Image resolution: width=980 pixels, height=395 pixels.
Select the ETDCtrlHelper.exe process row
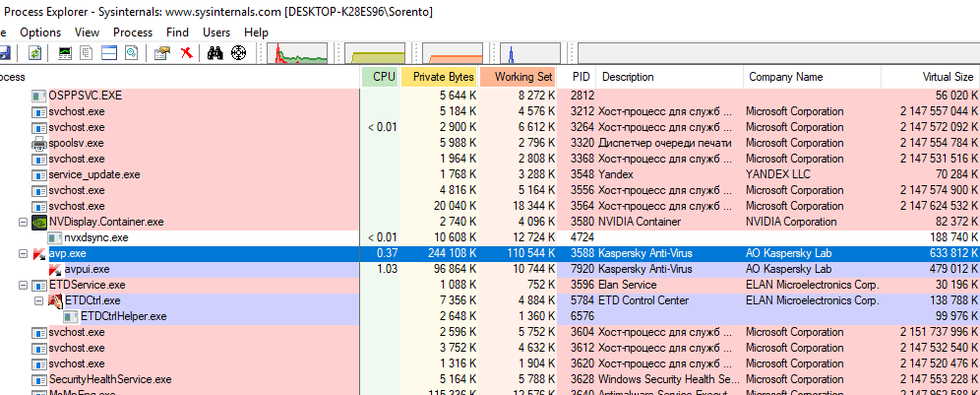490,317
